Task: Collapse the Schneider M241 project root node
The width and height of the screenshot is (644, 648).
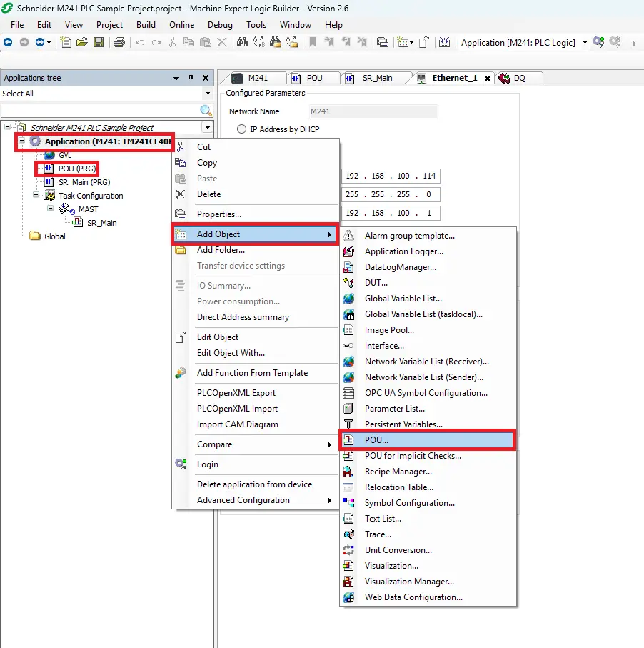Action: pos(7,127)
